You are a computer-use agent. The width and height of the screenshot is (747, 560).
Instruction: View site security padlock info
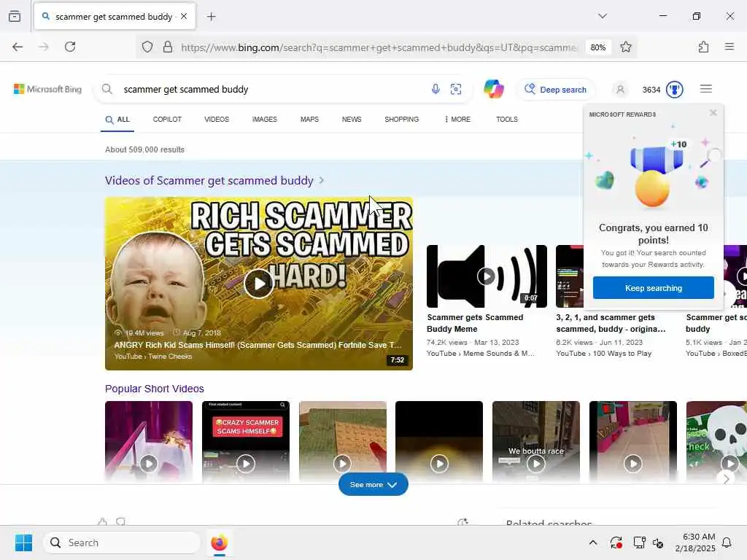[168, 47]
